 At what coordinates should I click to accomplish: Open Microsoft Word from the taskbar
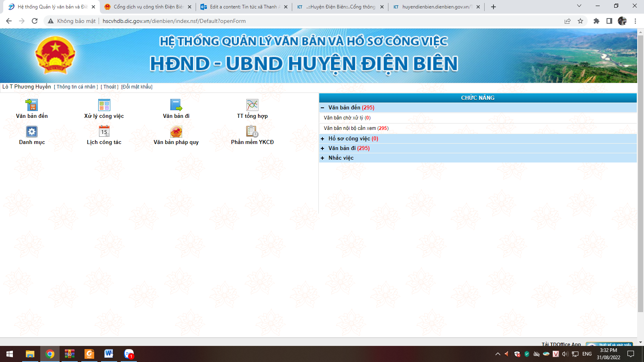pyautogui.click(x=109, y=354)
